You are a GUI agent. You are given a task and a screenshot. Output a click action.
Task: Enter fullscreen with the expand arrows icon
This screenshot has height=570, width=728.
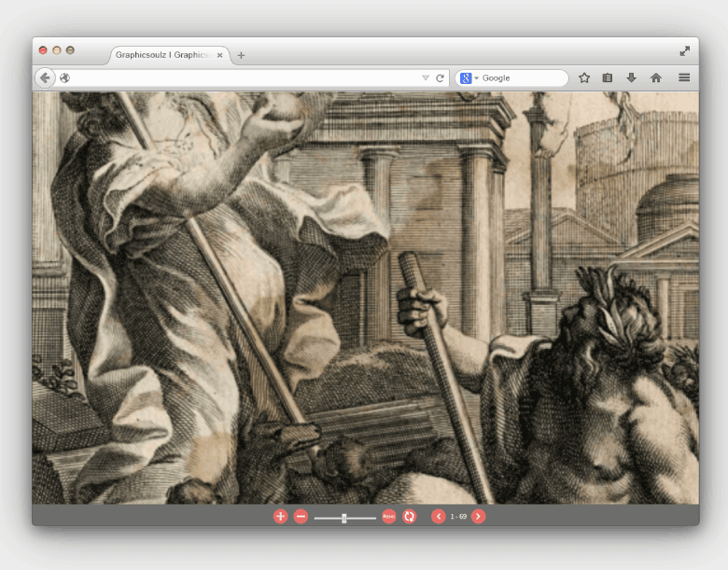click(685, 51)
